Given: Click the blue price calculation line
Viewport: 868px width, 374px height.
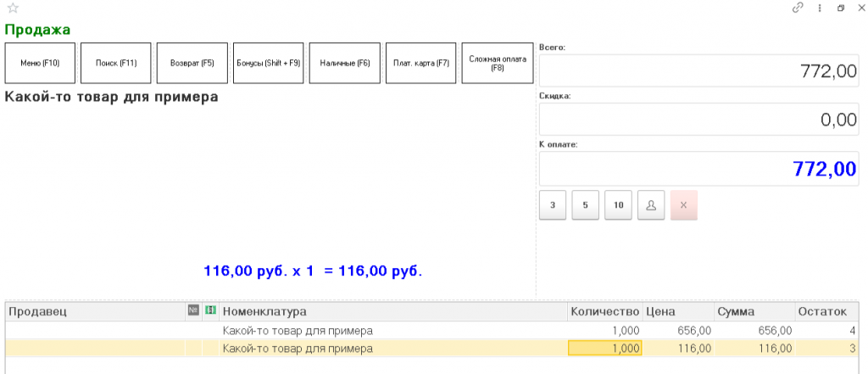Looking at the screenshot, I should click(x=313, y=271).
